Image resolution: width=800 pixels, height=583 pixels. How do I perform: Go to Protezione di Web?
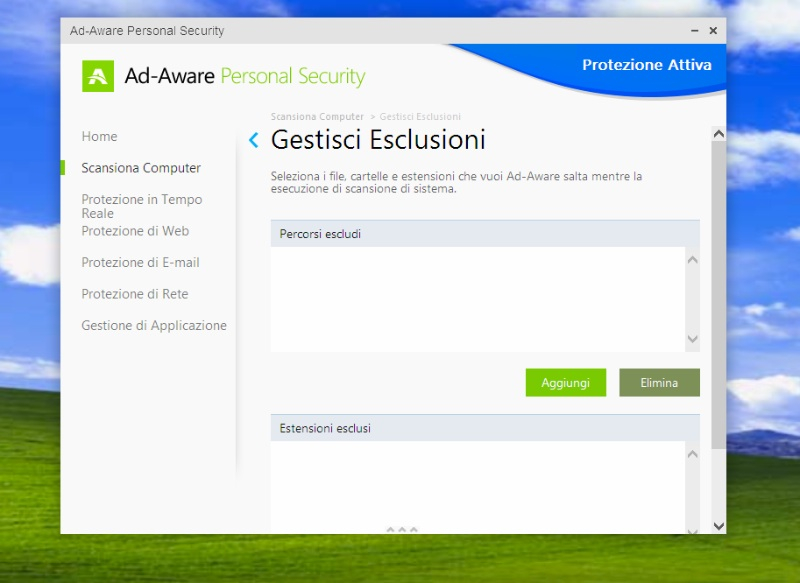135,231
